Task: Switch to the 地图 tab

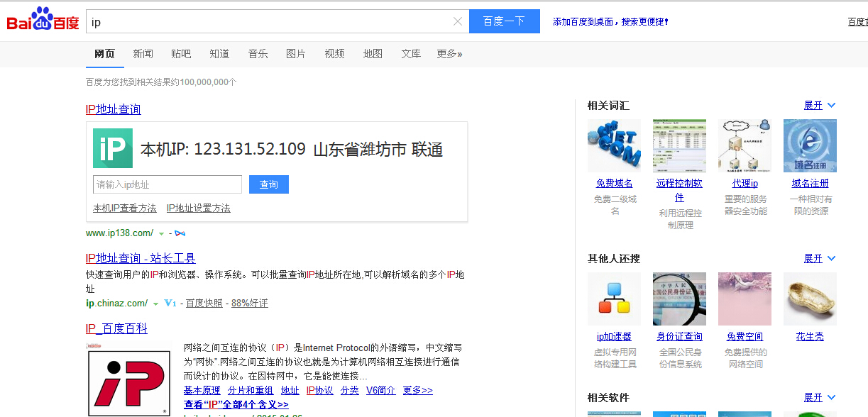Action: pyautogui.click(x=373, y=54)
